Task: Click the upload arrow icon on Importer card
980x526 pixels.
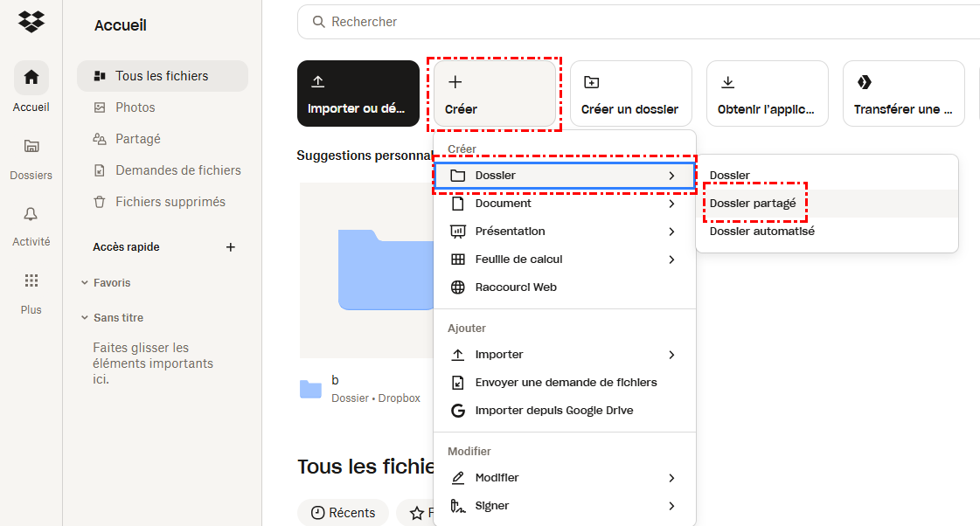Action: tap(318, 81)
